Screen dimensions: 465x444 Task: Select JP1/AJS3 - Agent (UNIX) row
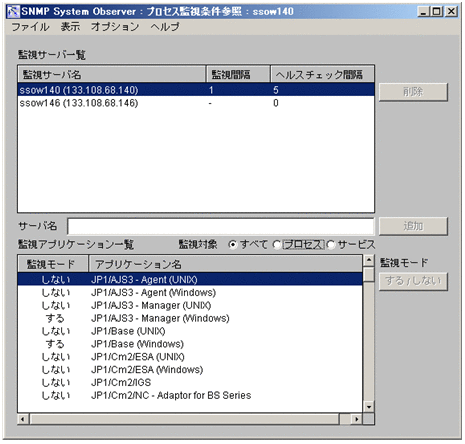(x=190, y=279)
